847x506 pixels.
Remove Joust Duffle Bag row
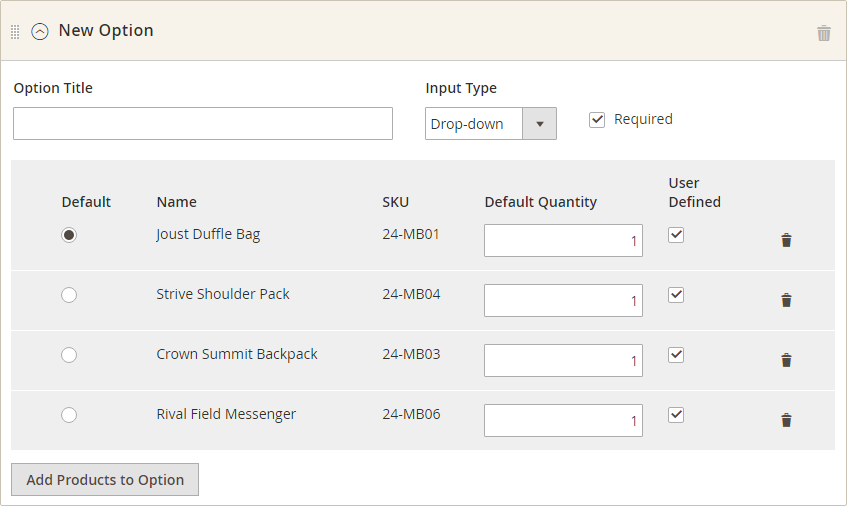pyautogui.click(x=786, y=240)
